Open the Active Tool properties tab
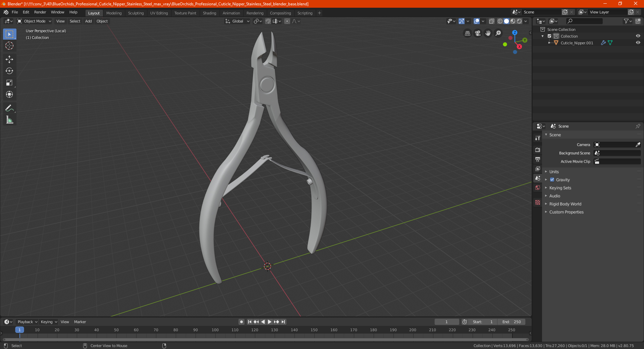 tap(538, 138)
